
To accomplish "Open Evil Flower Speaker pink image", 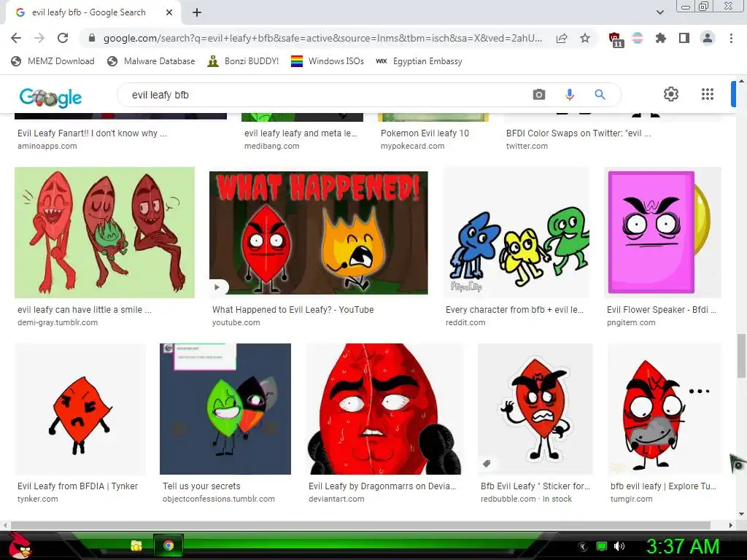I will point(662,233).
